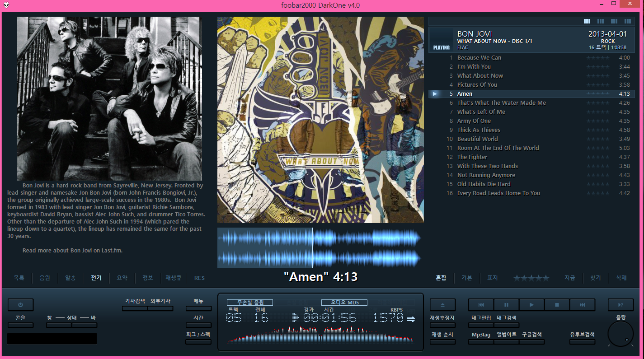Toggle 무손실 음원 lossless indicator
This screenshot has width=644, height=359.
pos(250,302)
